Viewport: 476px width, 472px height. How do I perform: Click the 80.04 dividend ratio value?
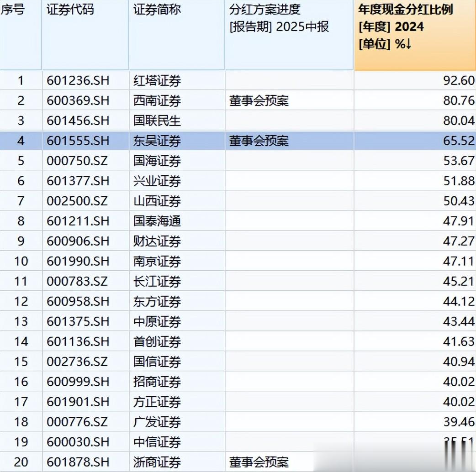coord(459,121)
